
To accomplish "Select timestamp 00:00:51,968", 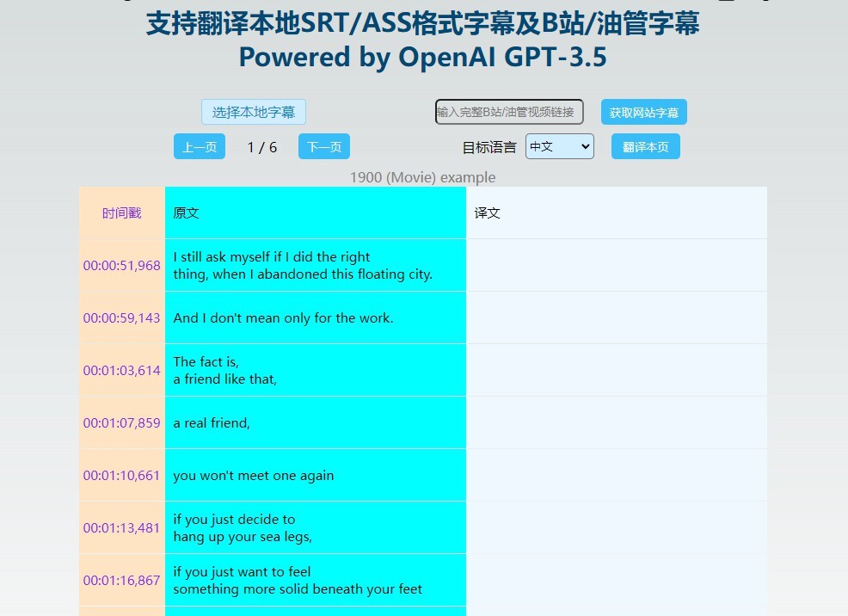I will (122, 266).
